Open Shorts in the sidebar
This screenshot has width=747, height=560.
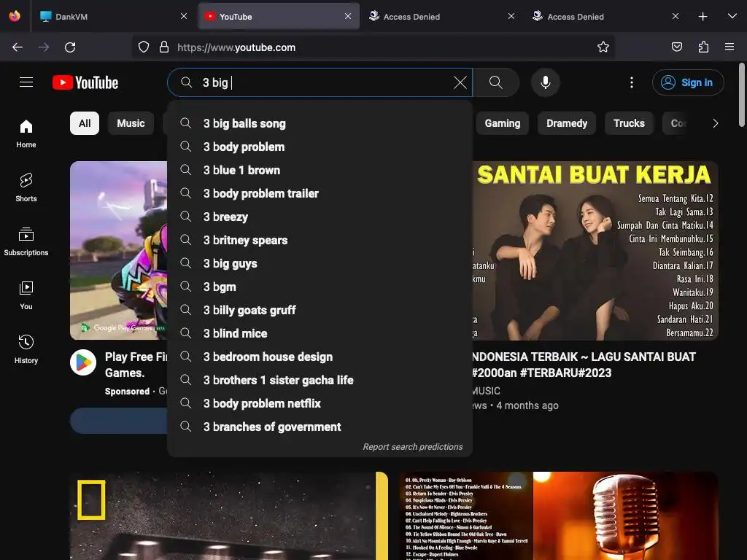pos(26,187)
